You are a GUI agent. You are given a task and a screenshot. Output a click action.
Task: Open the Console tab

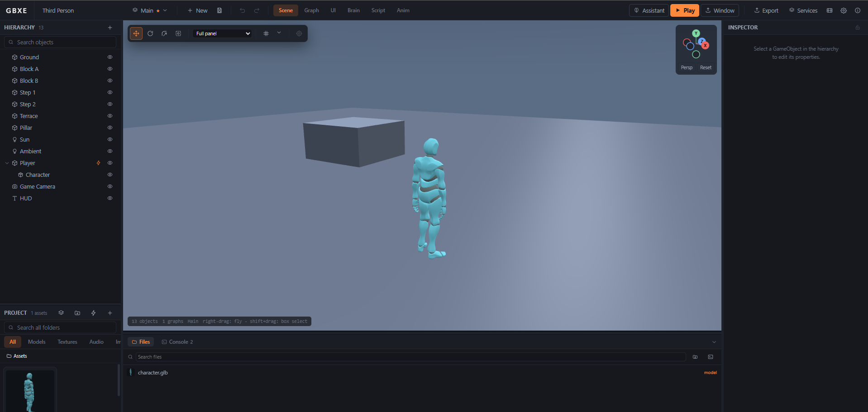pyautogui.click(x=177, y=342)
